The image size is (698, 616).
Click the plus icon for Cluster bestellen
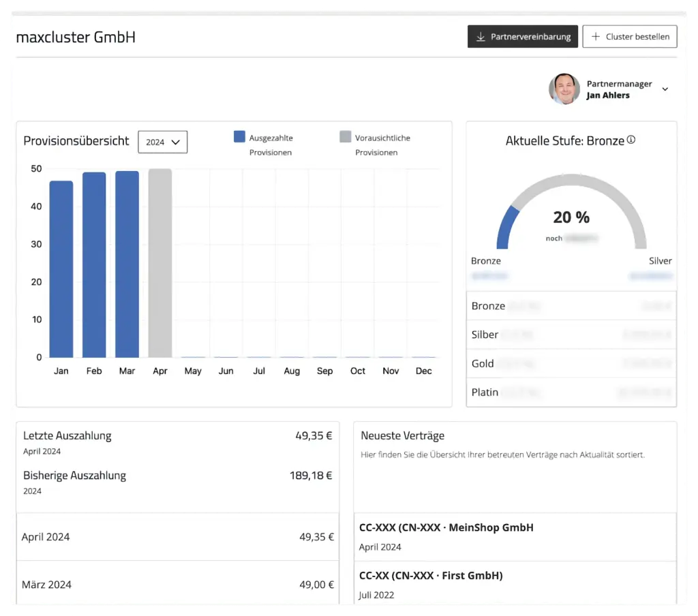tap(596, 37)
